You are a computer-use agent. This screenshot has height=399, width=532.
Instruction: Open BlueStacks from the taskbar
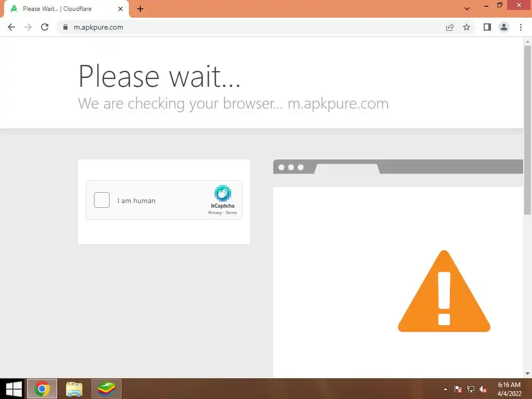pos(107,389)
